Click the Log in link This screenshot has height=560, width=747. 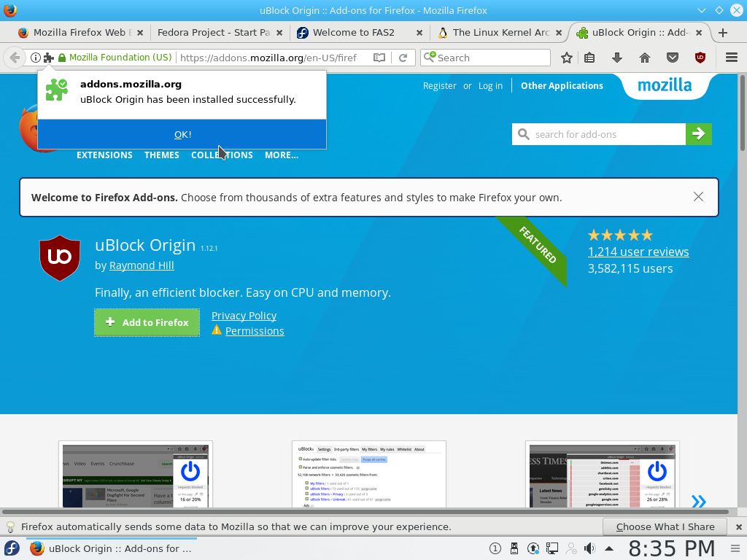pyautogui.click(x=490, y=86)
